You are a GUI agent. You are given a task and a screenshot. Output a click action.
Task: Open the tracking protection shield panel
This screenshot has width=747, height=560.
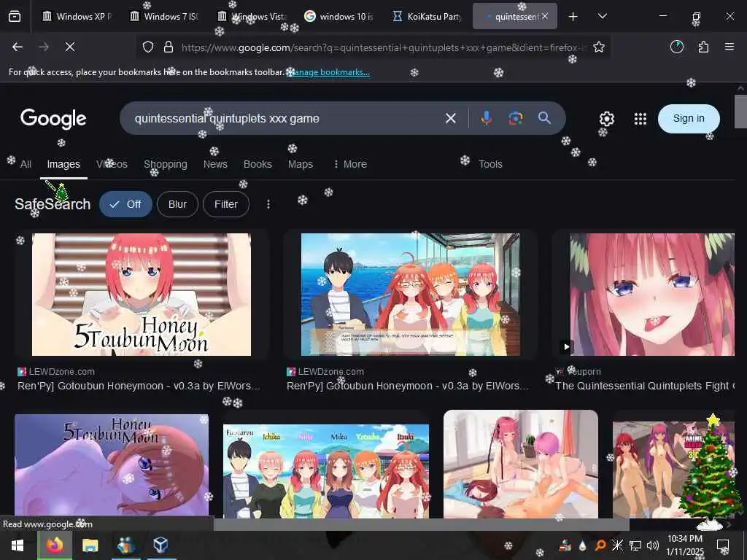pos(148,47)
